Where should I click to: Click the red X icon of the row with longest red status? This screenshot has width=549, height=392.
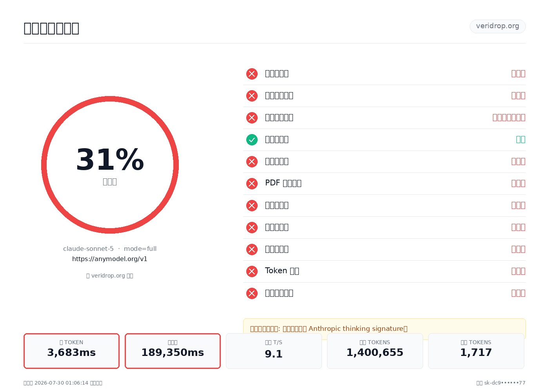[252, 118]
